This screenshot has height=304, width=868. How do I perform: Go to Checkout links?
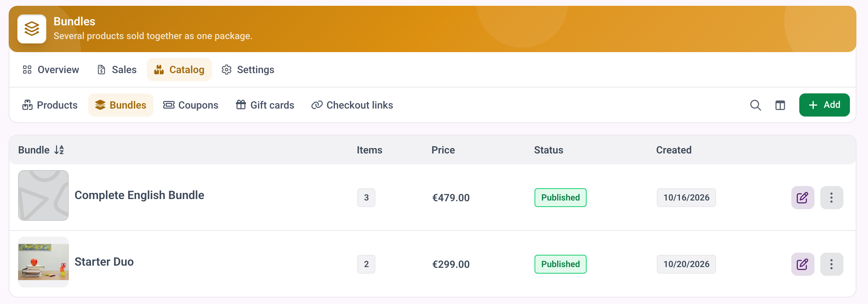tap(352, 105)
